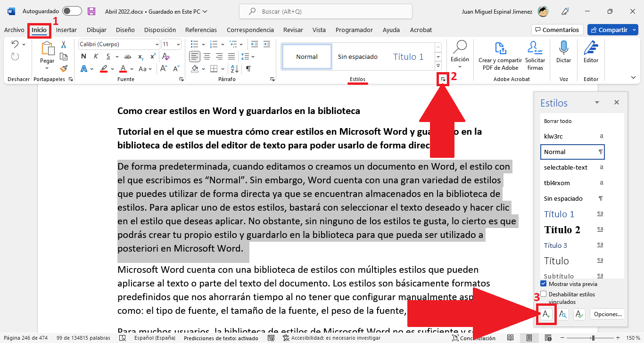Screen dimensions: 644x343
Task: Switch to web layout view in status bar
Action: 547,338
